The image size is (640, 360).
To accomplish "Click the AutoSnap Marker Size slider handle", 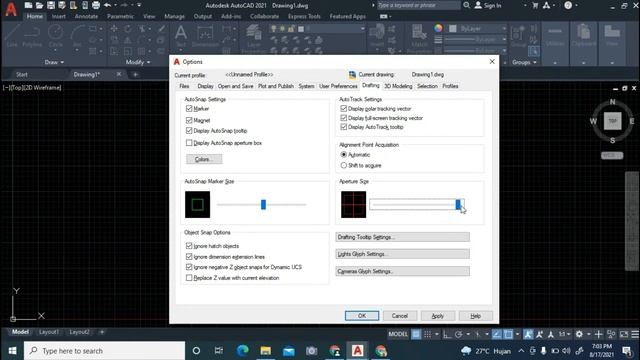I will [x=263, y=204].
